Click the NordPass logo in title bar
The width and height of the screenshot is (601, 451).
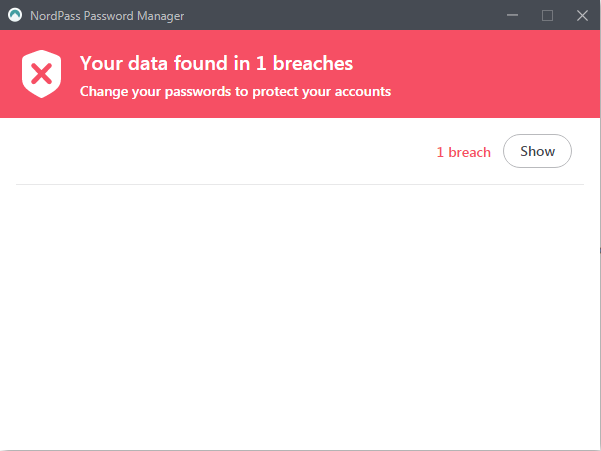15,15
